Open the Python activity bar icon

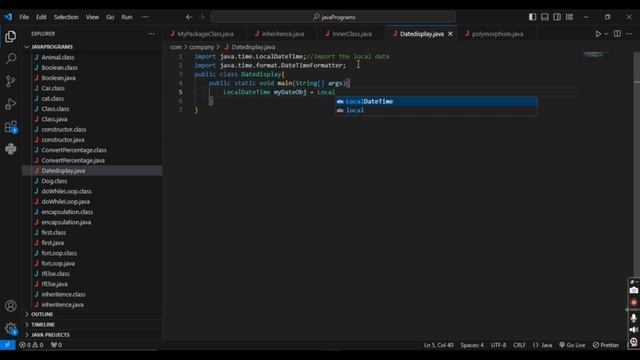(11, 149)
